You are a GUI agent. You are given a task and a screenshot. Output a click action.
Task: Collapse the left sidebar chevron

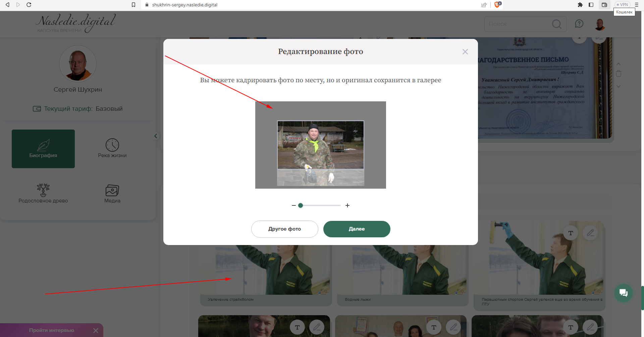pos(156,136)
